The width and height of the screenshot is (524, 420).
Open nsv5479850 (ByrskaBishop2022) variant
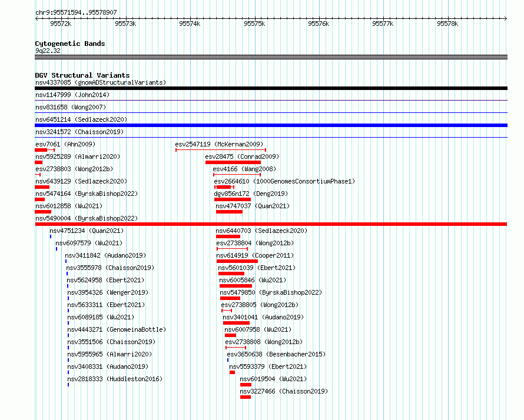click(271, 292)
